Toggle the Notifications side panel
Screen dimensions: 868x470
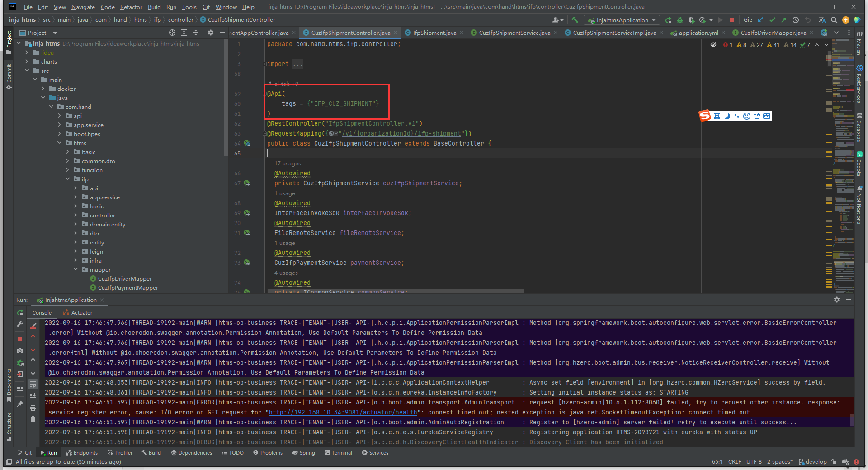pyautogui.click(x=859, y=205)
